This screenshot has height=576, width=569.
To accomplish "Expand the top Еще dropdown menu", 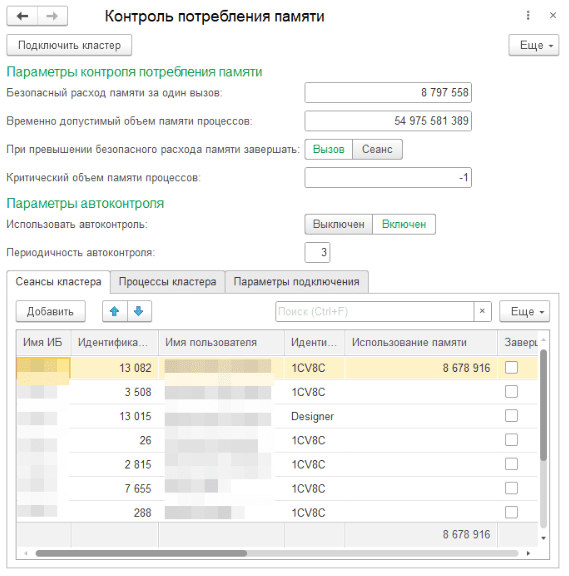I will (x=534, y=45).
